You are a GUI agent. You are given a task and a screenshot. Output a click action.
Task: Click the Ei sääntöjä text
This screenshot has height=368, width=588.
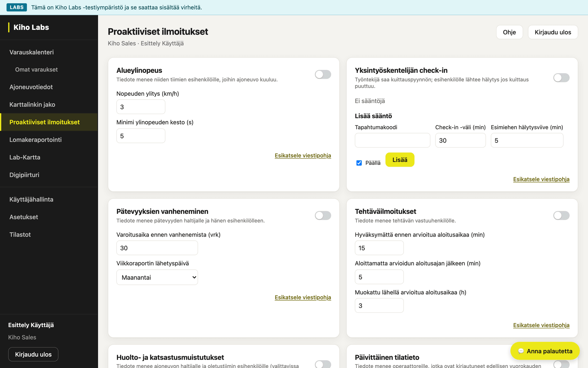tap(370, 101)
